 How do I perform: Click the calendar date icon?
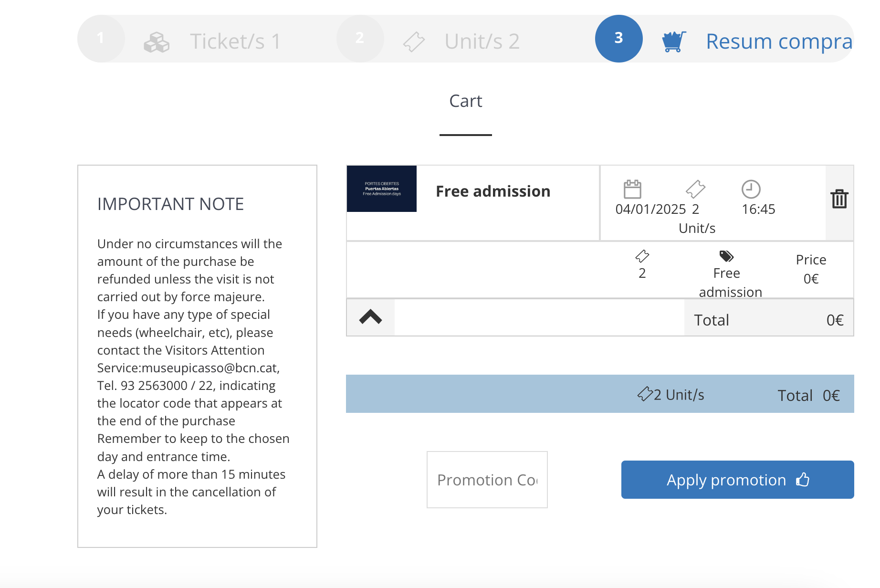pos(632,189)
